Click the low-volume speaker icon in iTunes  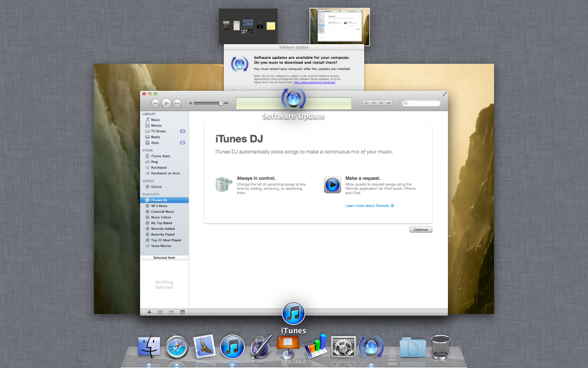[x=190, y=103]
